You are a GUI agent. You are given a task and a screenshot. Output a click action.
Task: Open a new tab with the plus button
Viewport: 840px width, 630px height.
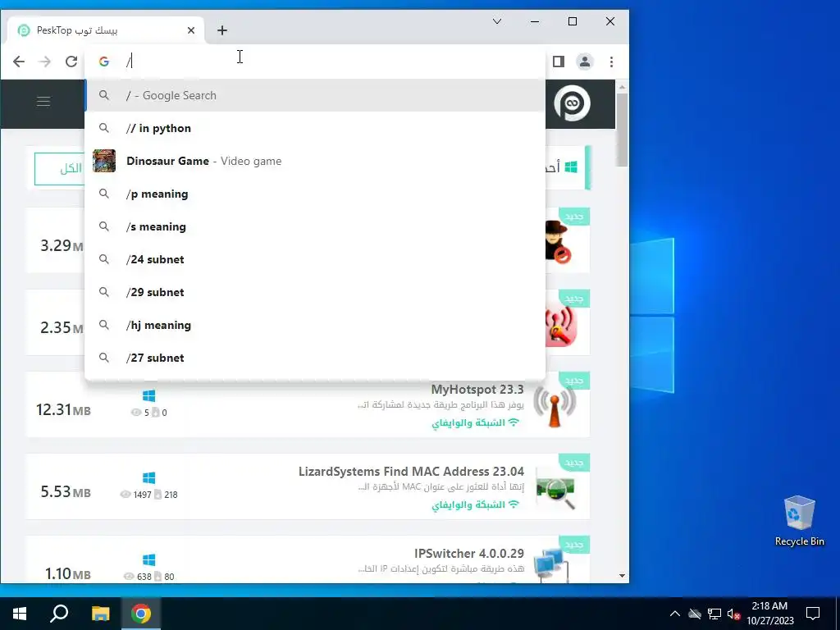click(x=222, y=30)
